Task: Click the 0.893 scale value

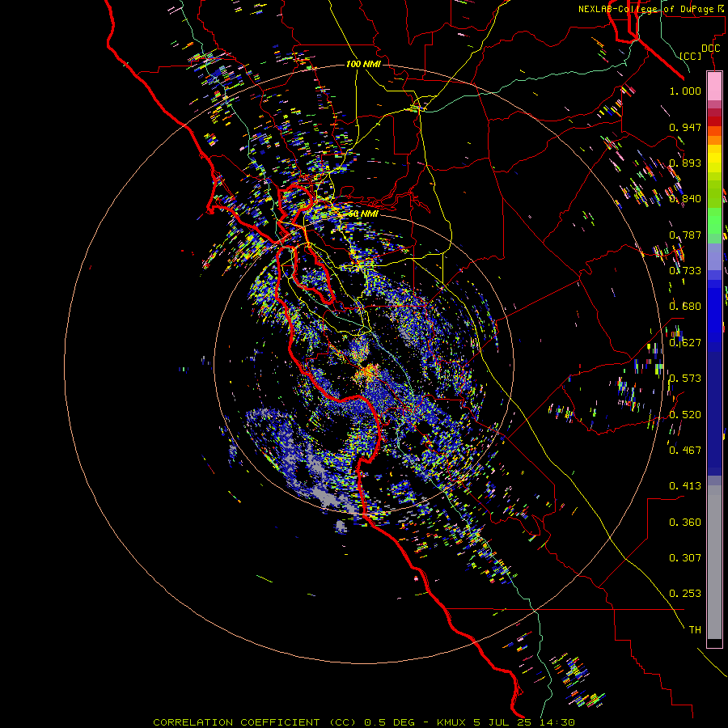Action: pyautogui.click(x=685, y=163)
